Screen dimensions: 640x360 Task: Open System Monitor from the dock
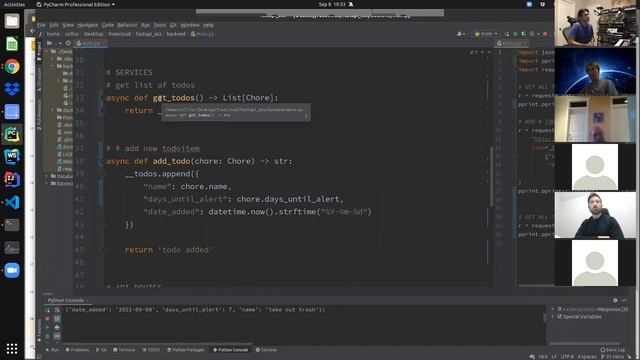coord(12,247)
